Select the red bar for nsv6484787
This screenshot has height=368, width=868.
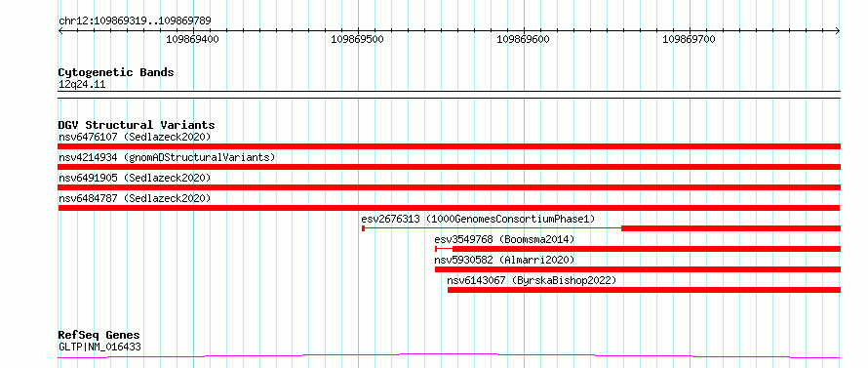449,208
